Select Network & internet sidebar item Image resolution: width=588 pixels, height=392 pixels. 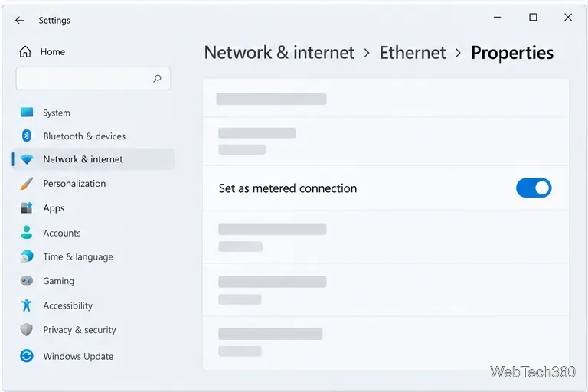click(93, 159)
